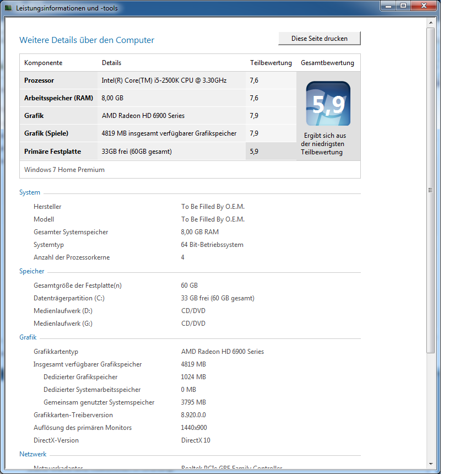
Task: Click the 'DirectX 10' value
Action: [x=196, y=440]
